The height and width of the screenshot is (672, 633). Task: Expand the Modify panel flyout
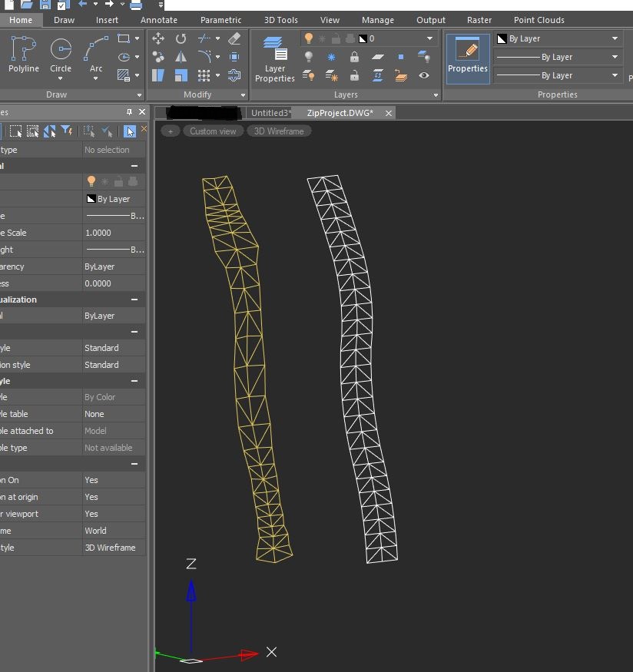pyautogui.click(x=243, y=95)
